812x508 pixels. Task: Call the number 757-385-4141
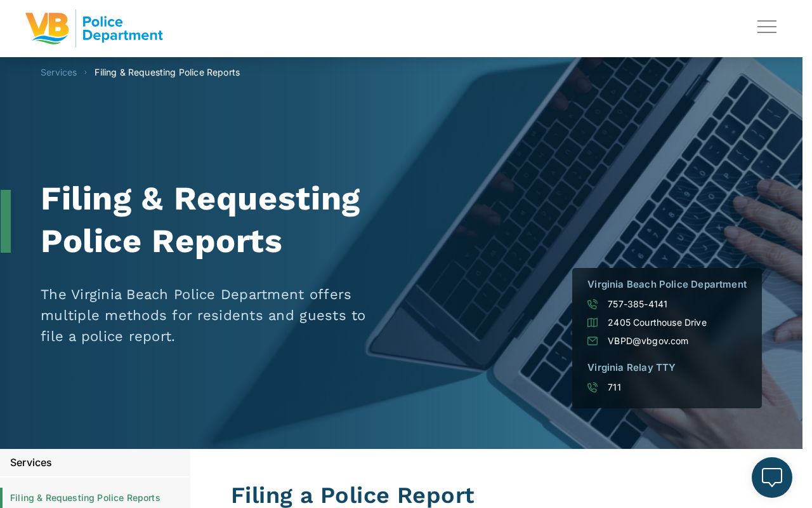(x=638, y=304)
